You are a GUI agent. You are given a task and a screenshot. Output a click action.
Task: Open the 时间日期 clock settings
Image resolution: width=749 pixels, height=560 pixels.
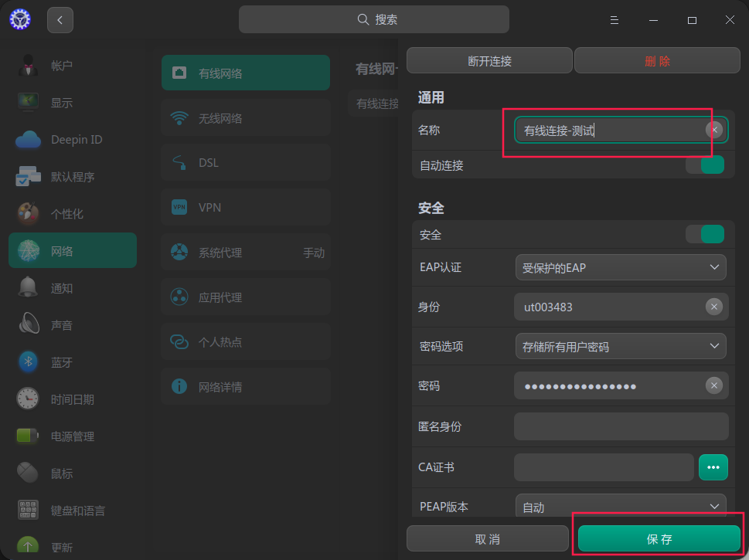[x=73, y=399]
